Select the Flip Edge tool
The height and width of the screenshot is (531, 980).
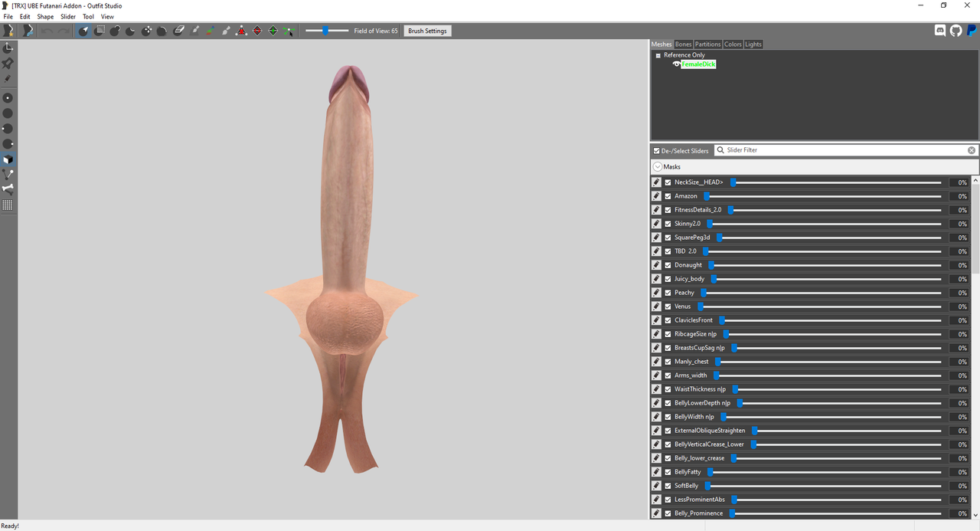coord(257,31)
